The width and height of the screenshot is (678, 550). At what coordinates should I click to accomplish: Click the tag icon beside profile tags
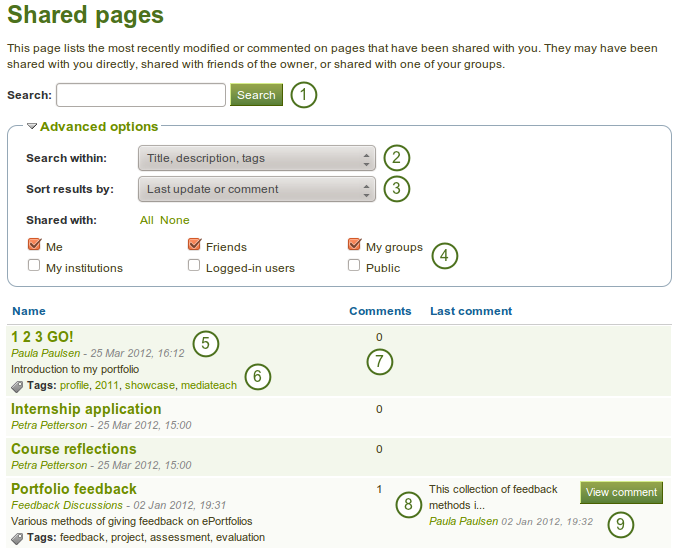click(17, 386)
